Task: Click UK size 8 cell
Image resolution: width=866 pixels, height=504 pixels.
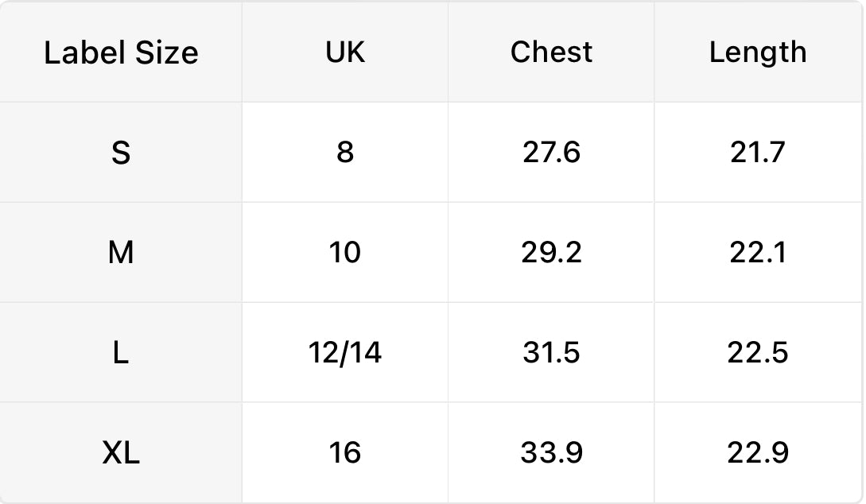Action: 344,153
